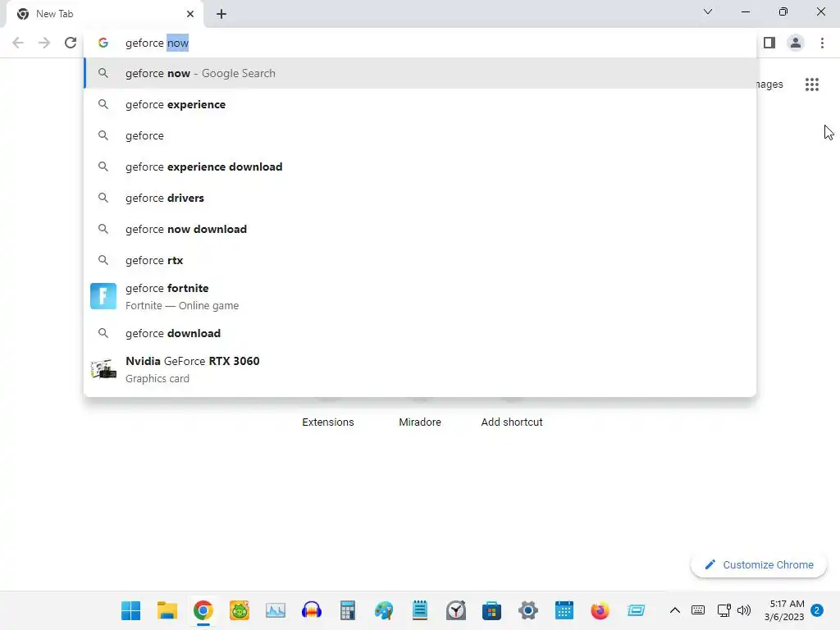
Task: Open File Explorer from the taskbar
Action: pyautogui.click(x=167, y=610)
